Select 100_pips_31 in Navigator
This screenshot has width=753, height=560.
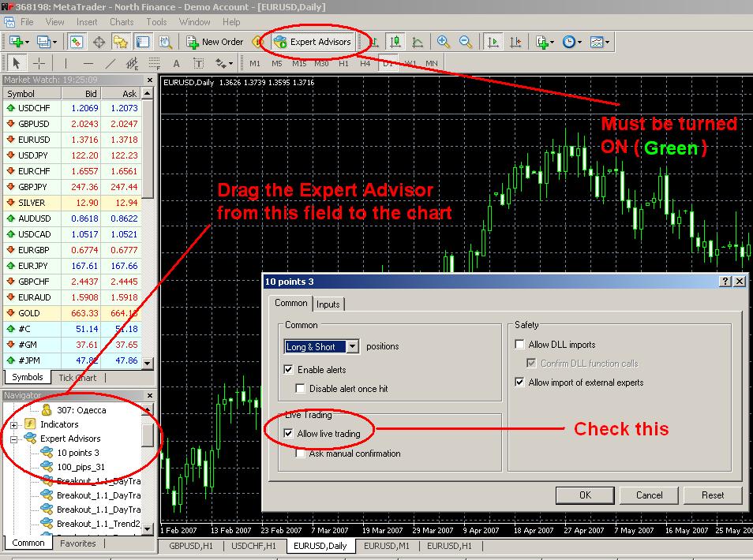click(81, 467)
